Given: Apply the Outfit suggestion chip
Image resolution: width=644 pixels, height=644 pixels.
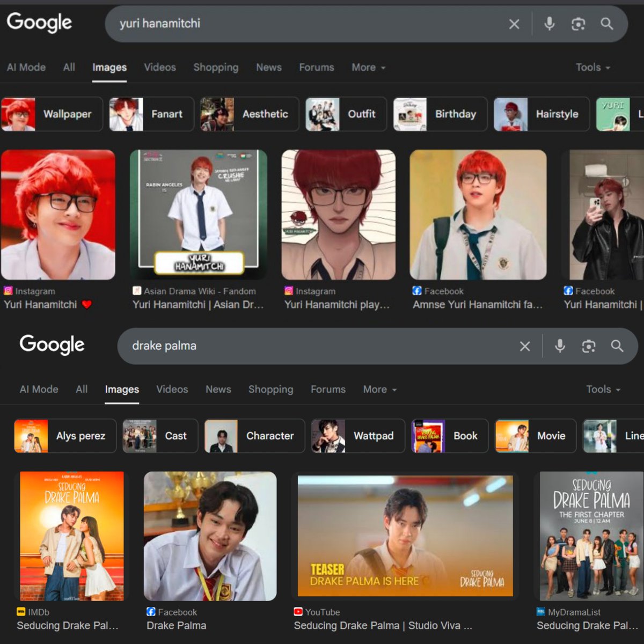Looking at the screenshot, I should 346,114.
